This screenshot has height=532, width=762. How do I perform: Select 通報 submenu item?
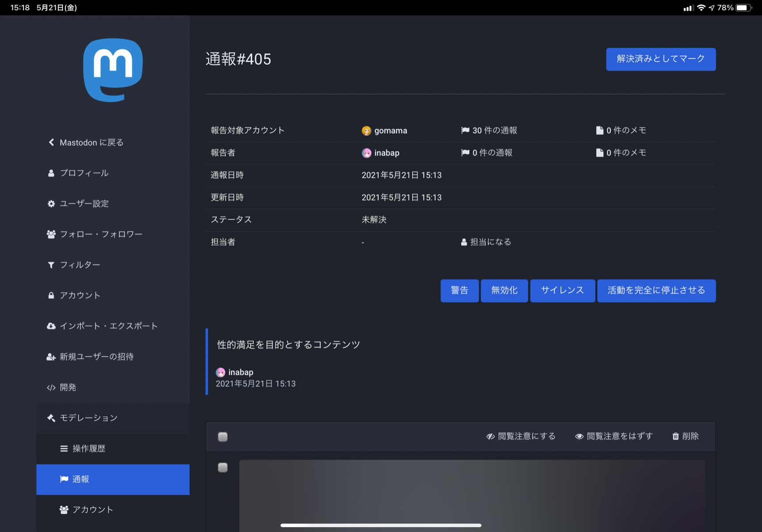tap(113, 479)
